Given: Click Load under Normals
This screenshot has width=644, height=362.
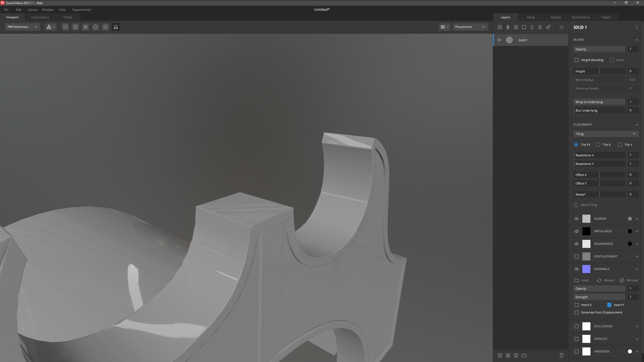Looking at the screenshot, I should (582, 280).
